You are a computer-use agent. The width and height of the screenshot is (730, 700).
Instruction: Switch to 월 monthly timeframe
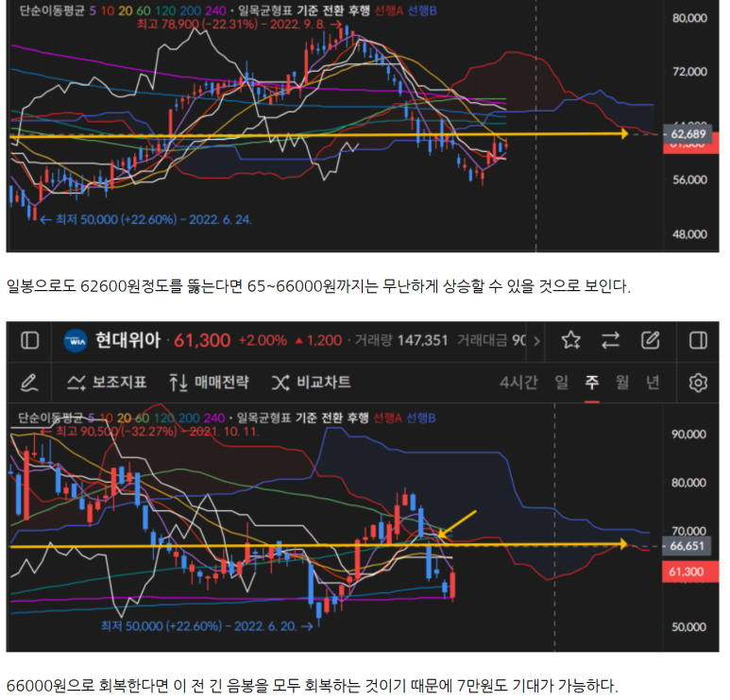tap(622, 383)
